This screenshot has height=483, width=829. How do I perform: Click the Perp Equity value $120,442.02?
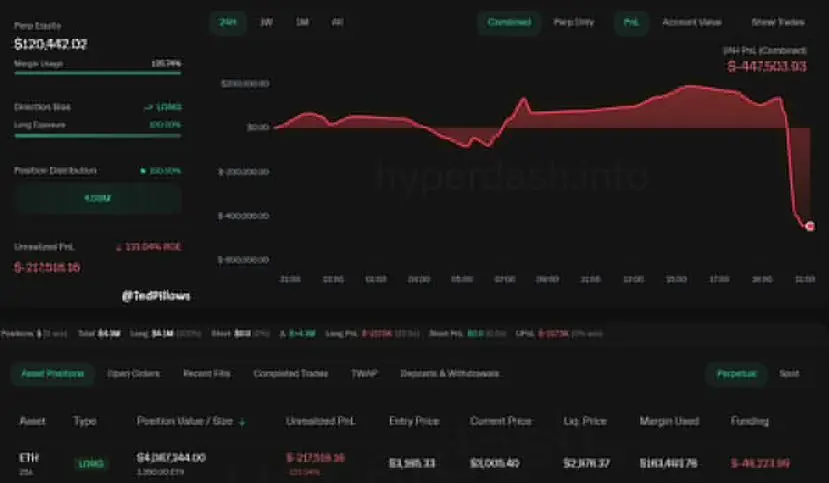[x=51, y=44]
